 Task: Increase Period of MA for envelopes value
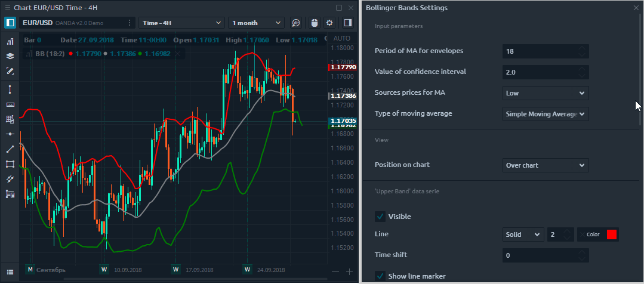(581, 48)
